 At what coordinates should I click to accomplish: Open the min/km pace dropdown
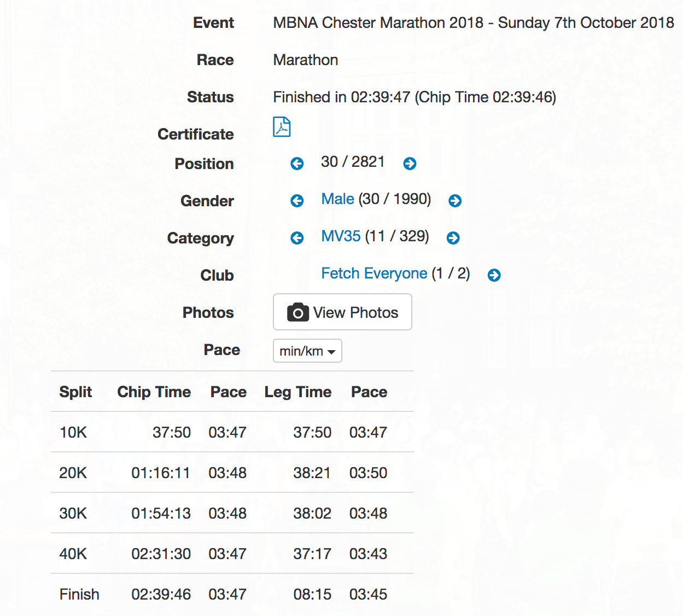(307, 351)
